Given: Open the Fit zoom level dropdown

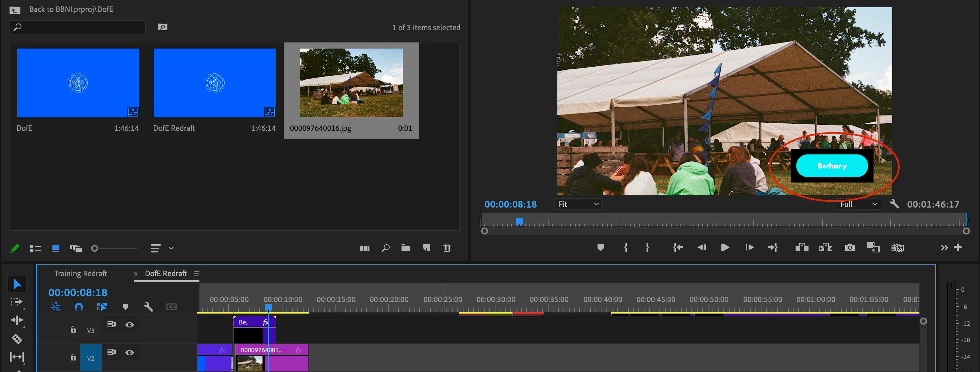Looking at the screenshot, I should click(x=578, y=204).
